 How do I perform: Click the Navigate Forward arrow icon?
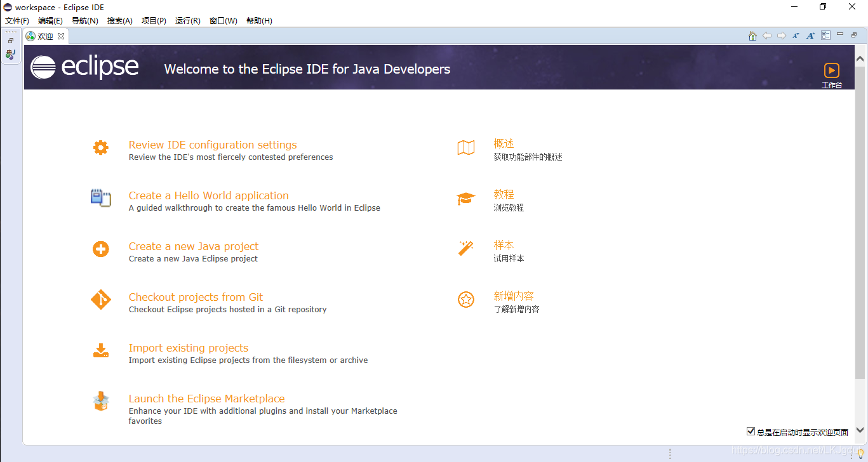(782, 36)
